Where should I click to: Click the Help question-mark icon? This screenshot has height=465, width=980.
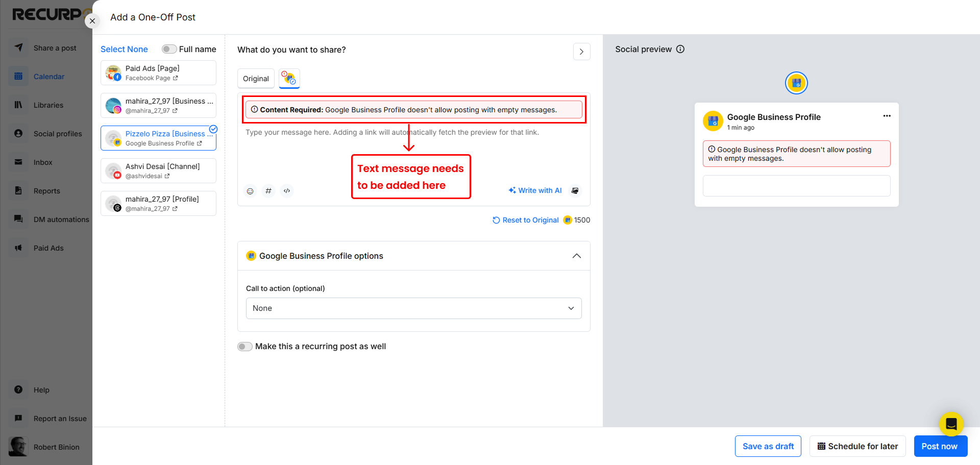(18, 389)
